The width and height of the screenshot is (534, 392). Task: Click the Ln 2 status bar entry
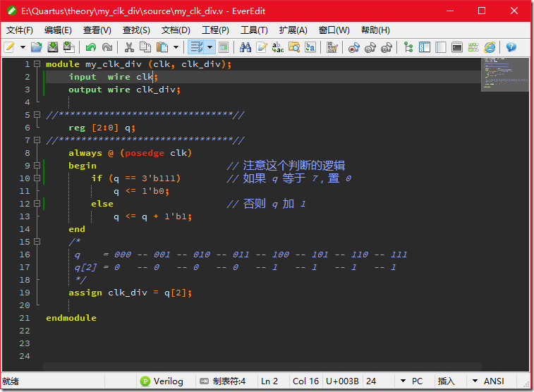point(269,381)
